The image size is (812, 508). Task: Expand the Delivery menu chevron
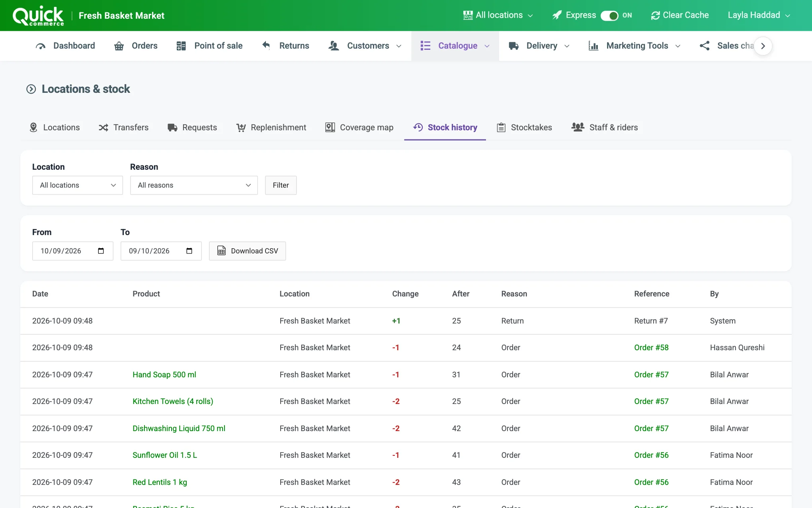point(567,46)
